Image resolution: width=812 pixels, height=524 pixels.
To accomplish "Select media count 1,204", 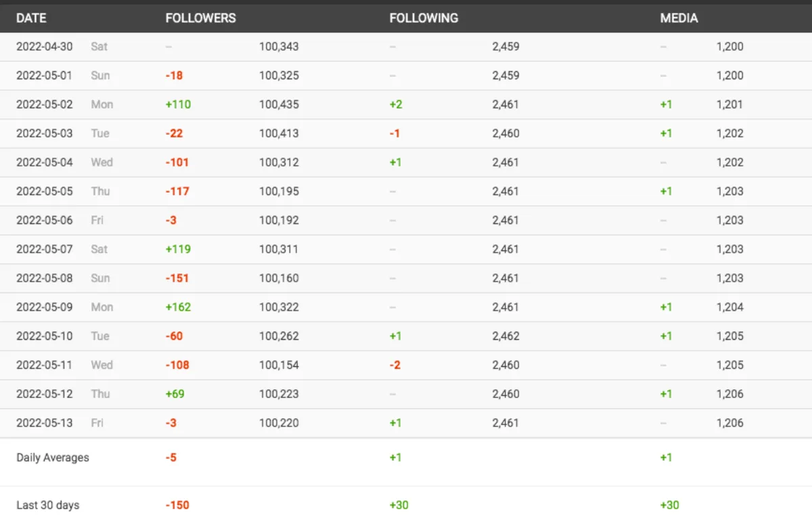I will click(x=729, y=307).
